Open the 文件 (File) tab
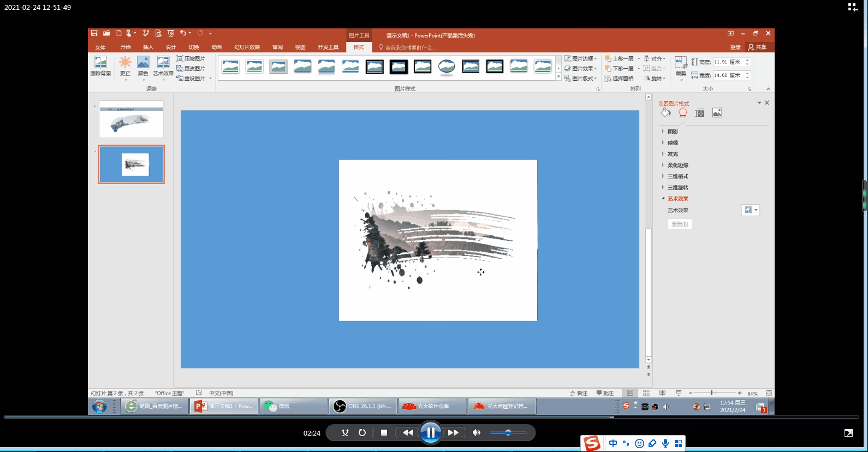This screenshot has height=452, width=868. pos(100,47)
